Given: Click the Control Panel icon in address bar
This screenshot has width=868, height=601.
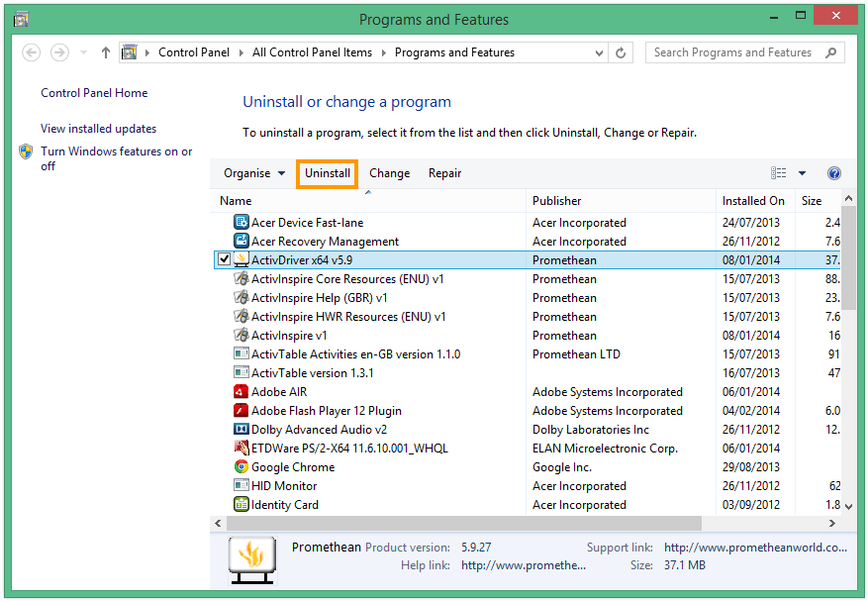Looking at the screenshot, I should coord(129,52).
